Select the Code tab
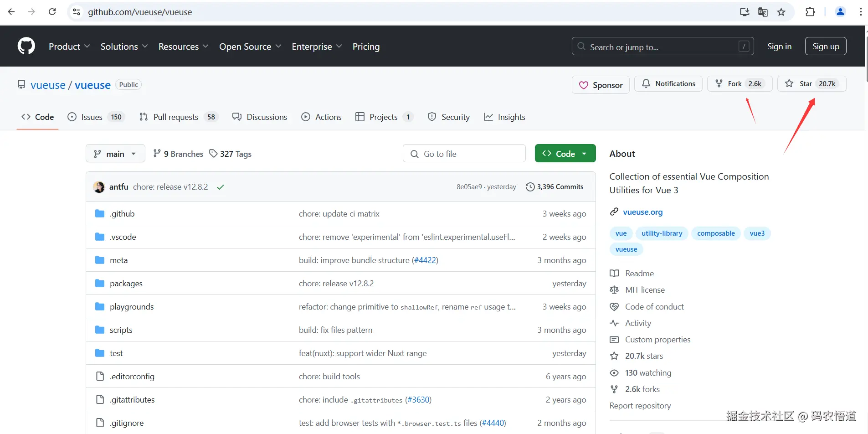Screen dimensions: 868x434 click(38, 117)
